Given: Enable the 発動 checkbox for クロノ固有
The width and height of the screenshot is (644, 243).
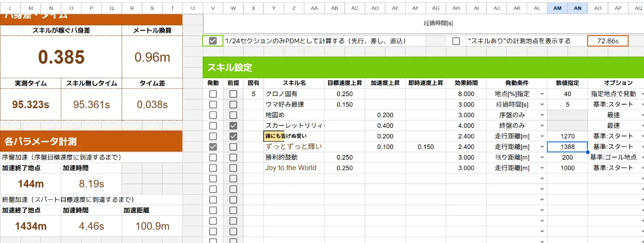Looking at the screenshot, I should pos(213,94).
